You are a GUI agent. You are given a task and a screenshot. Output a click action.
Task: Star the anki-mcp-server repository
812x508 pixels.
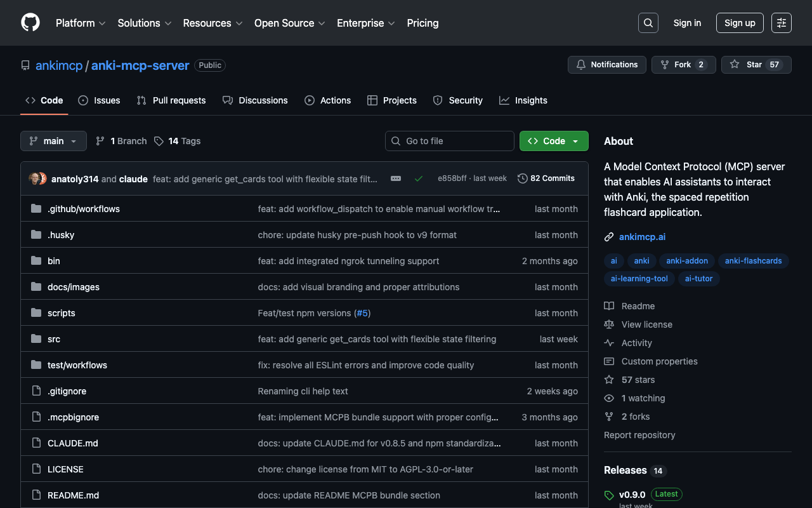[756, 65]
